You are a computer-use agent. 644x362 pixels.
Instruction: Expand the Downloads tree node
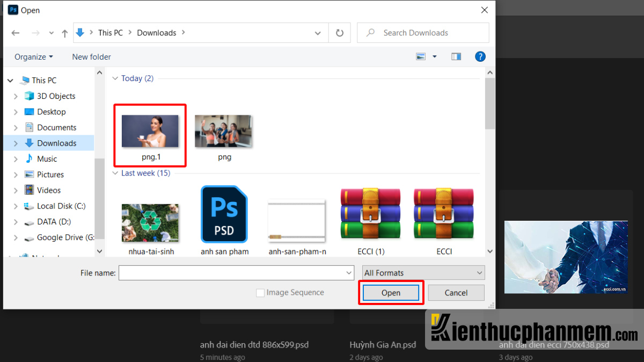click(x=16, y=143)
